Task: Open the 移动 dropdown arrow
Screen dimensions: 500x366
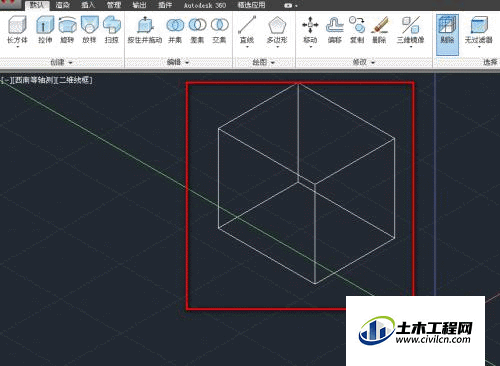Action: [310, 47]
